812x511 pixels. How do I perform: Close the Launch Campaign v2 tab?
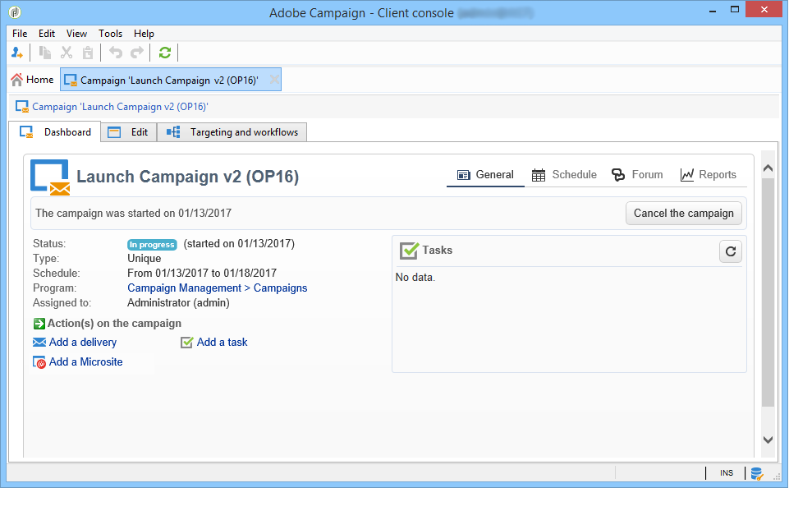(274, 80)
